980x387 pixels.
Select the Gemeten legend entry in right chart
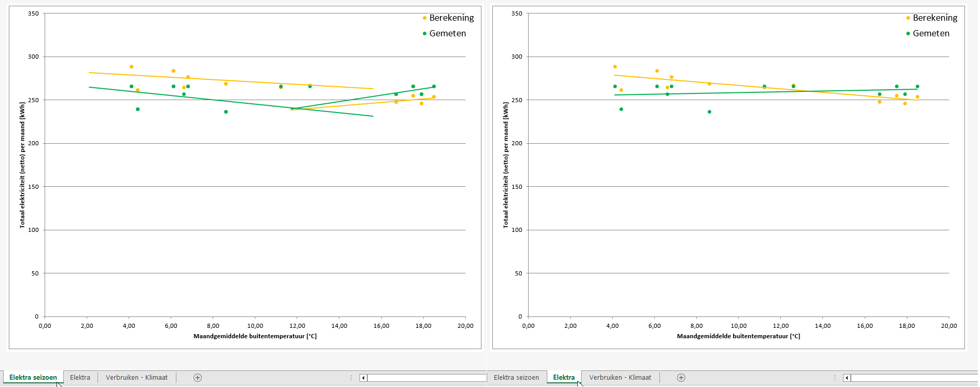click(931, 34)
